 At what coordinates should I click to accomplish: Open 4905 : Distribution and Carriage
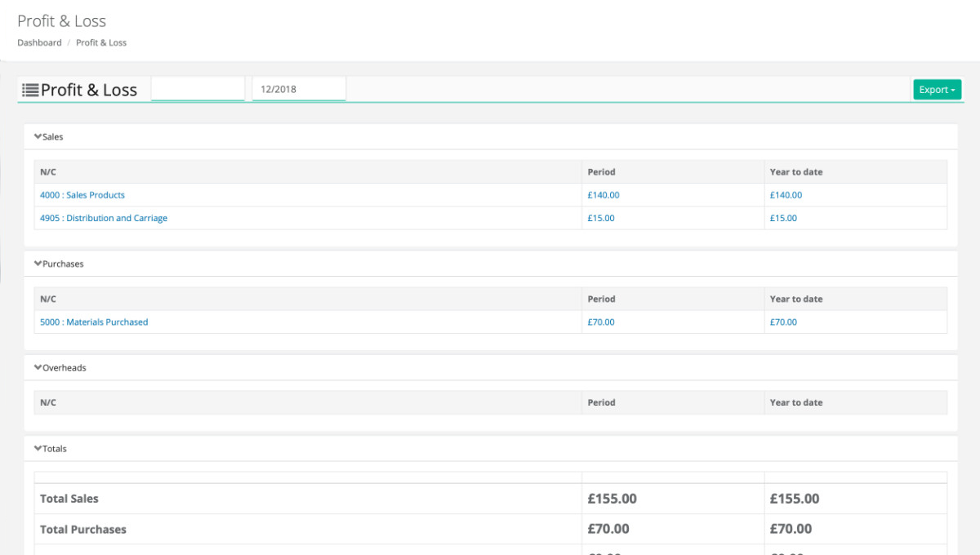pyautogui.click(x=103, y=218)
